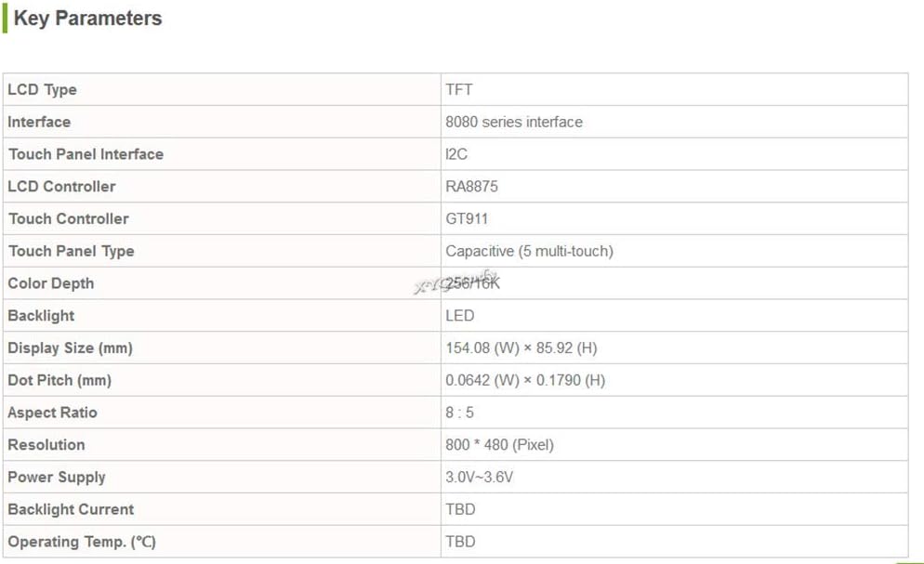Select the 8080 series interface value
Screen dimensions: 924x564
514,122
